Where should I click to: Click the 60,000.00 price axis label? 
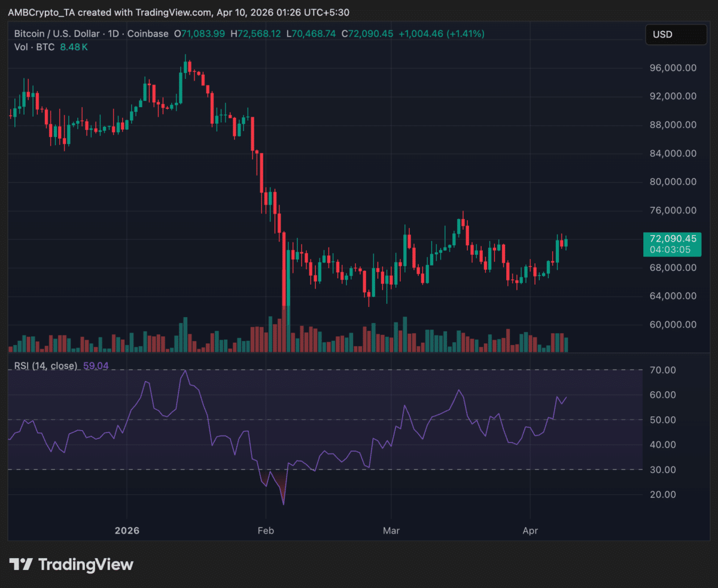pyautogui.click(x=673, y=325)
